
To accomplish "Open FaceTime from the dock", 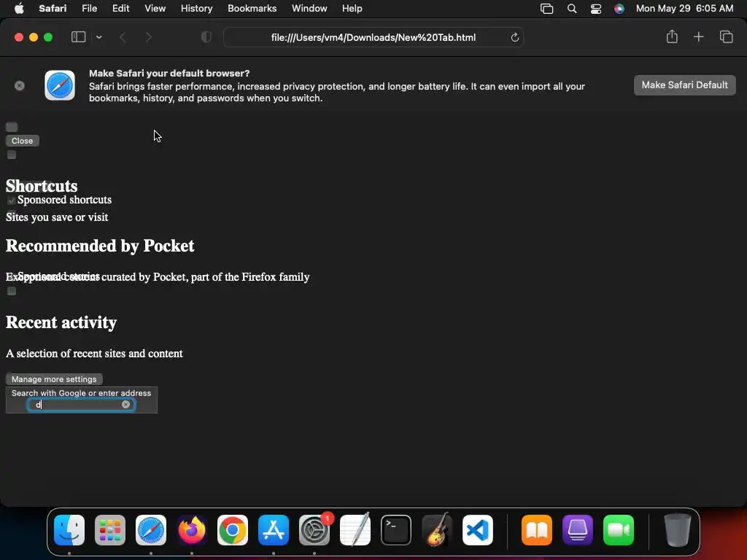I will pos(619,530).
